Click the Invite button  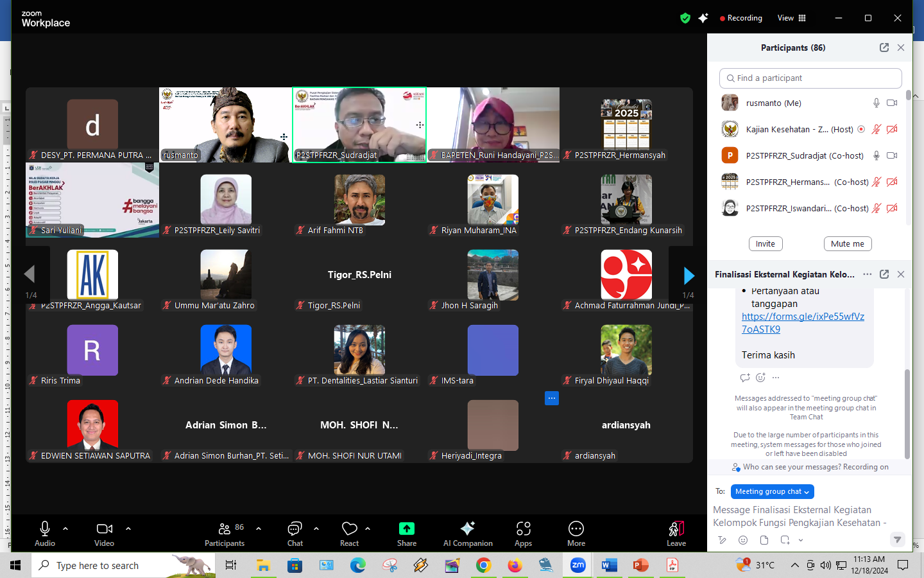[x=765, y=244]
